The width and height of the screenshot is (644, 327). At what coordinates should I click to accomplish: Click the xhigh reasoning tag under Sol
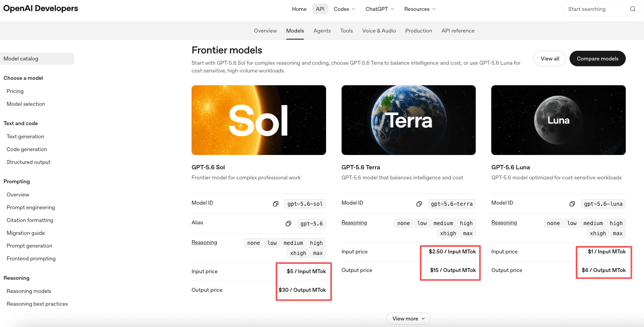click(298, 253)
